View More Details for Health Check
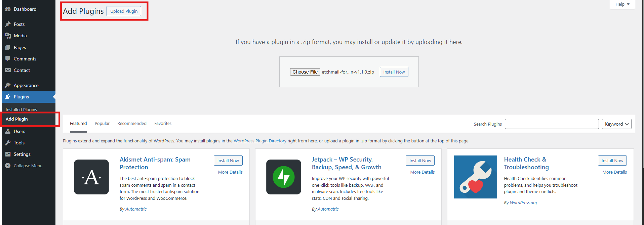Viewport: 644px width, 225px height. 615,172
